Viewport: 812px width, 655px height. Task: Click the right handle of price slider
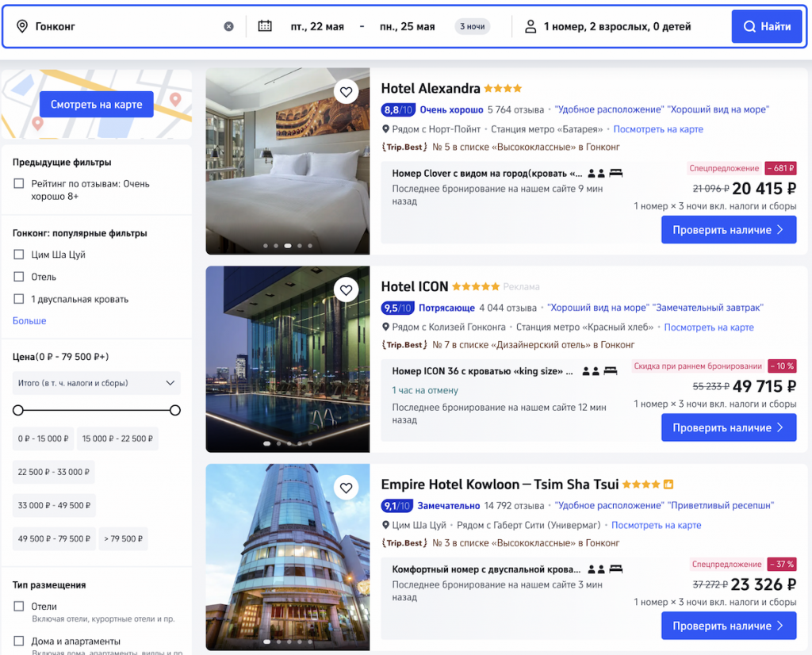175,410
